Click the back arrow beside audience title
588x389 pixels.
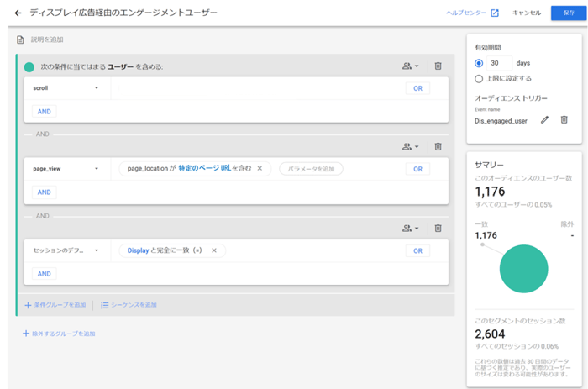click(18, 13)
